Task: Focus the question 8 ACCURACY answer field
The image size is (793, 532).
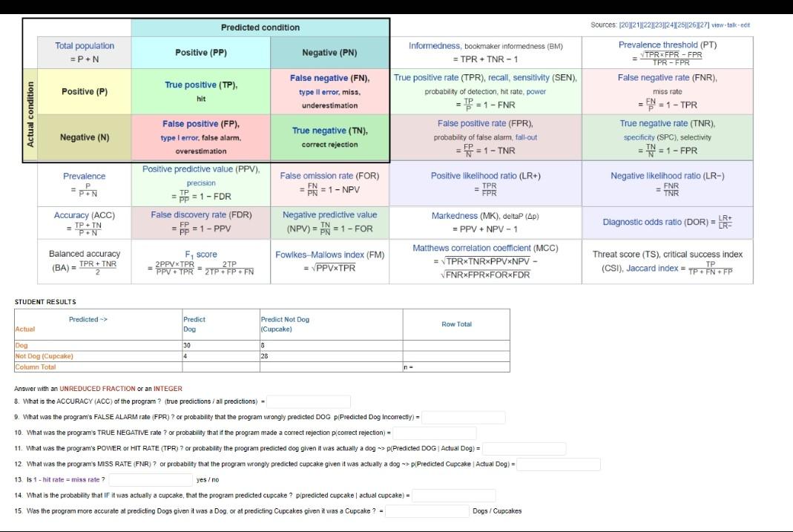Action: (x=309, y=401)
